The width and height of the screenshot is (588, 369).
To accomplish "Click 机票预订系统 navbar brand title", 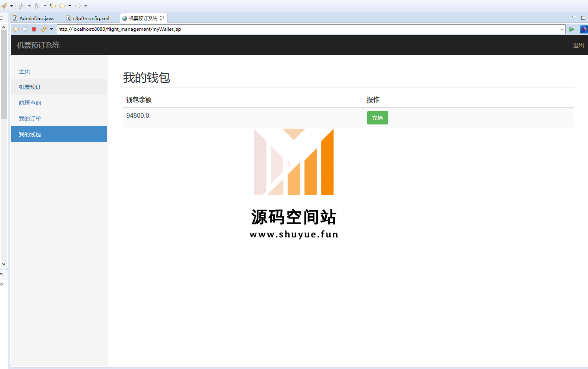I will coord(38,45).
